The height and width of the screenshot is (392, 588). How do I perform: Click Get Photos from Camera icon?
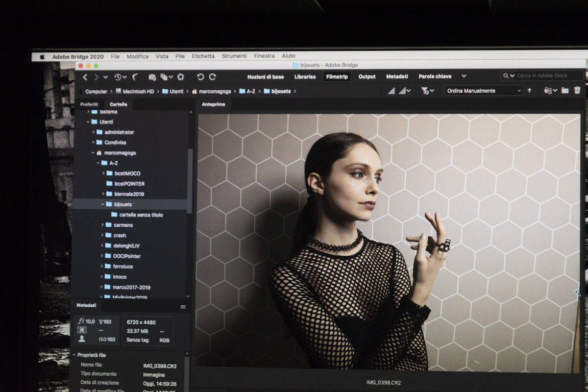pyautogui.click(x=152, y=77)
